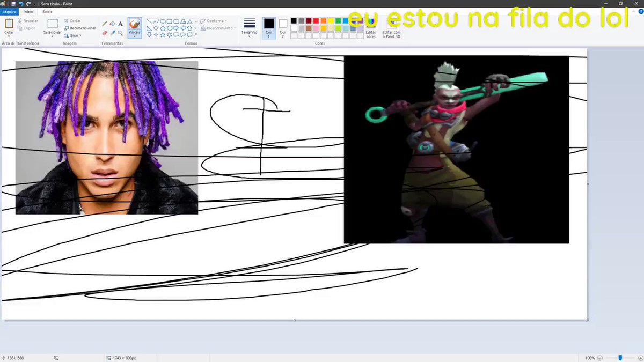Screen dimensions: 644x362
Task: Pick the pink color swatch
Action: (316, 28)
